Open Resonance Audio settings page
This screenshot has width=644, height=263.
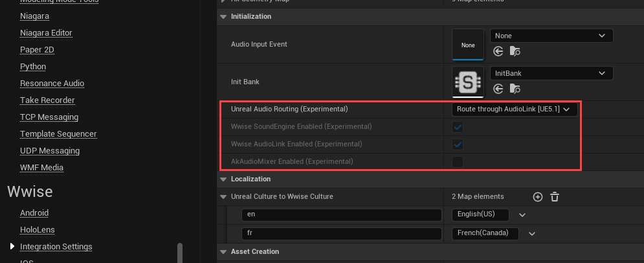click(52, 84)
